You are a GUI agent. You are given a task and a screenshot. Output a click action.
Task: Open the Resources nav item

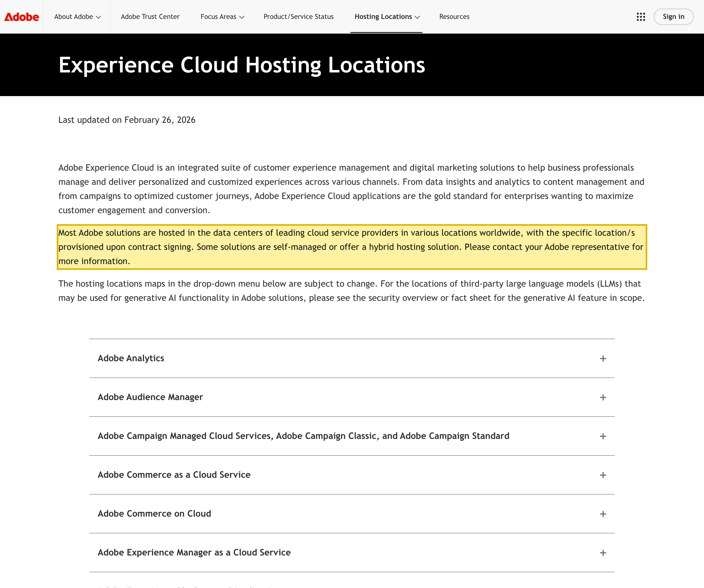pos(454,17)
